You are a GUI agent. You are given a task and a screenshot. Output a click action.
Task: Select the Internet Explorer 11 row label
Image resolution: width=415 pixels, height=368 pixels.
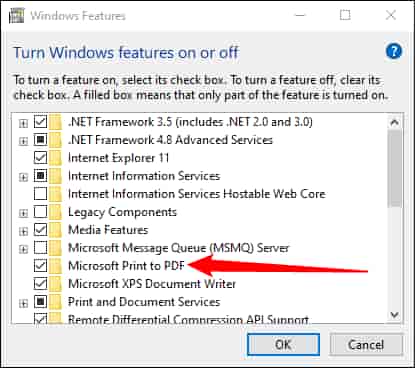point(118,158)
